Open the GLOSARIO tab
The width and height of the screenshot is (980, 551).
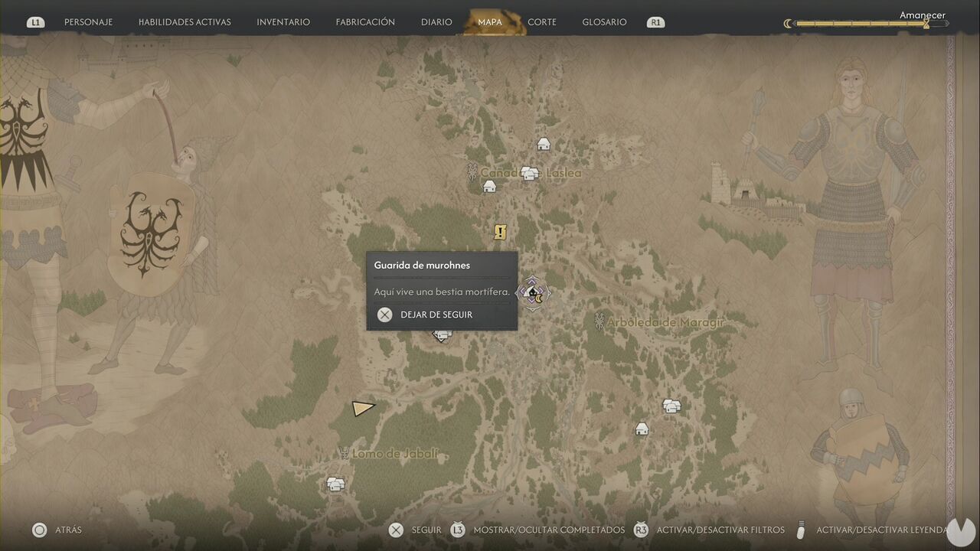click(x=604, y=22)
